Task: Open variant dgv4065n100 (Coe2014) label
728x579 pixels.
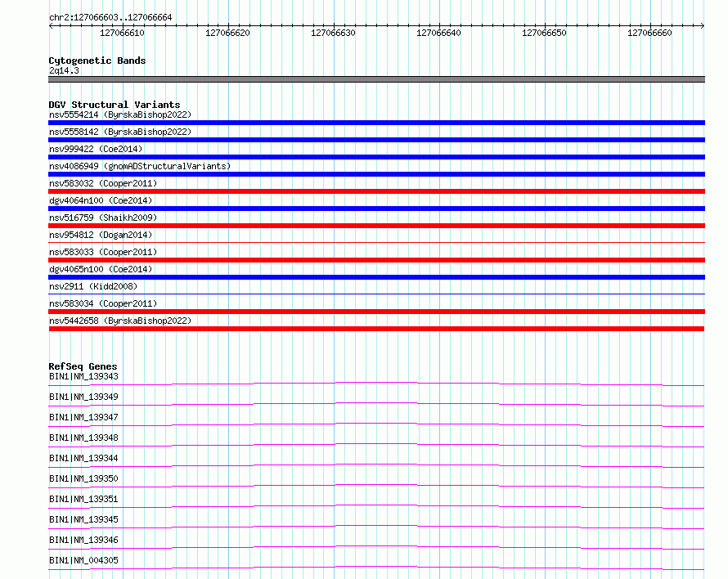Action: point(101,269)
